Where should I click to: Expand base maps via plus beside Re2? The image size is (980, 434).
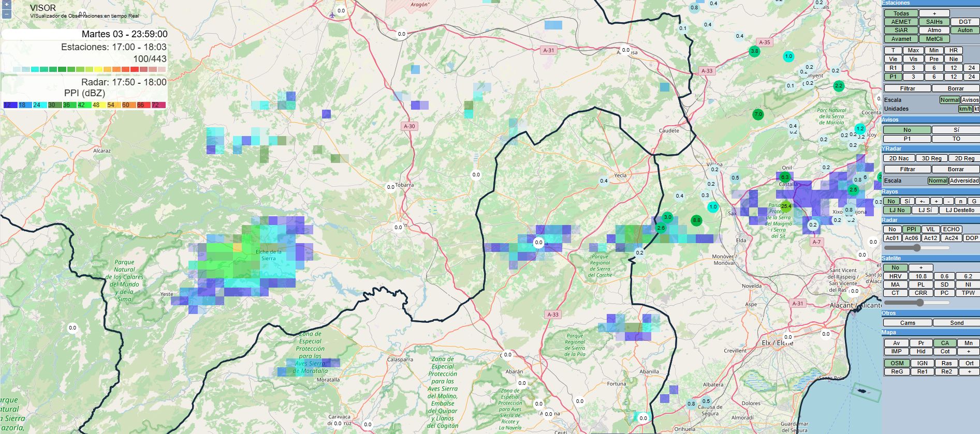(969, 371)
